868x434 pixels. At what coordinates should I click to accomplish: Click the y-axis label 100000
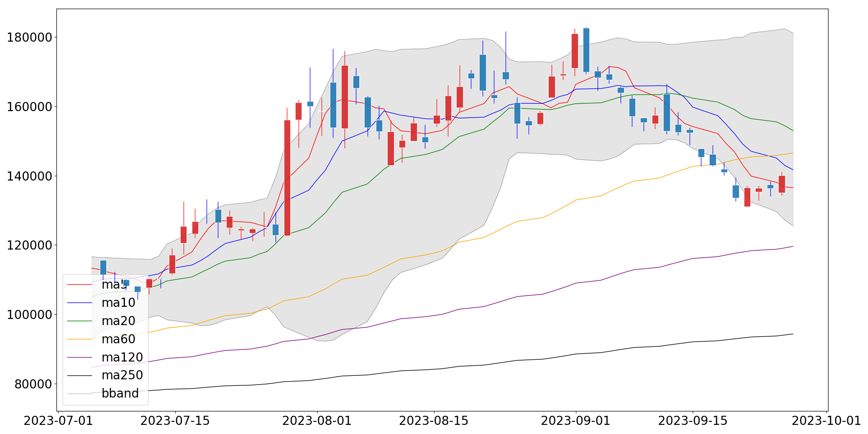coord(30,315)
